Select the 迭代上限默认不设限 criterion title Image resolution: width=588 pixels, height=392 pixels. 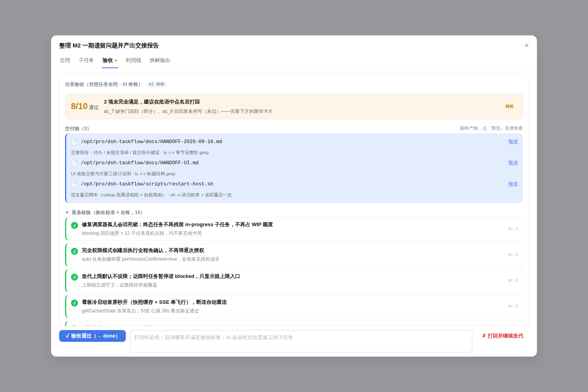click(x=161, y=276)
